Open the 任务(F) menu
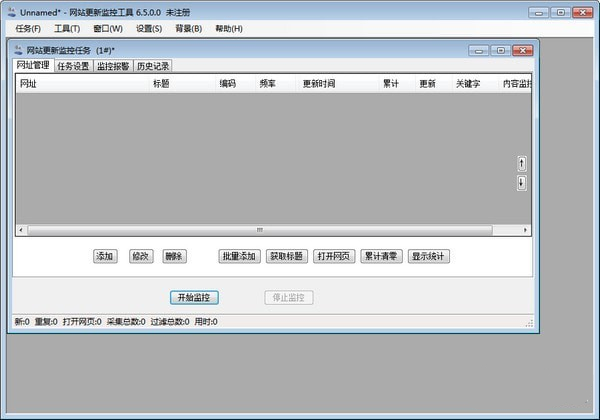Viewport: 600px width, 420px height. (28, 29)
